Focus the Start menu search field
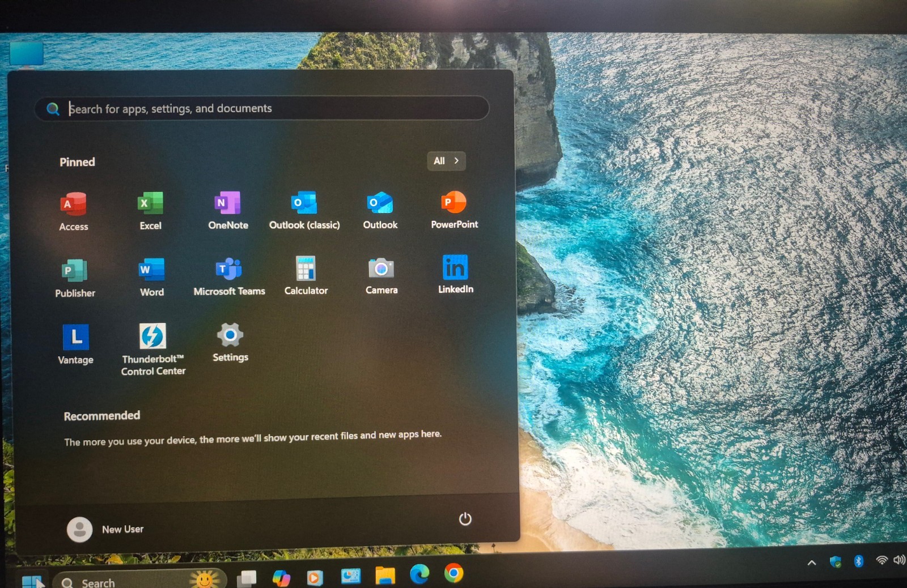Screen dimensions: 907x588 (x=262, y=108)
